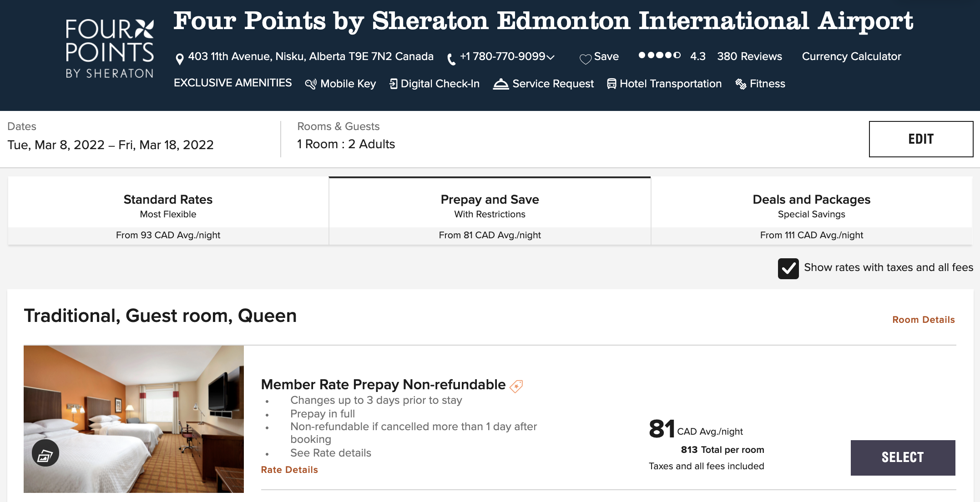Click the Mobile Key icon
The width and height of the screenshot is (980, 502).
311,84
